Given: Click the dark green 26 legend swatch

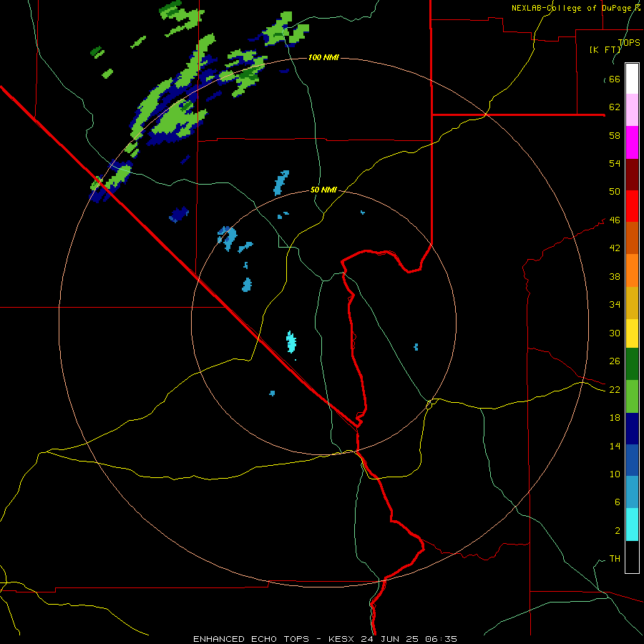Looking at the screenshot, I should click(632, 364).
